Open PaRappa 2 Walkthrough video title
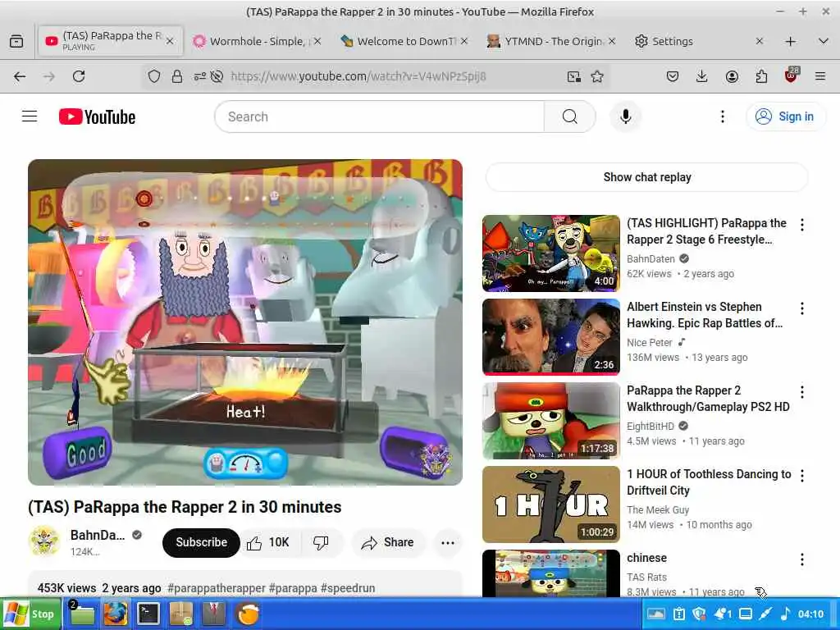 708,399
